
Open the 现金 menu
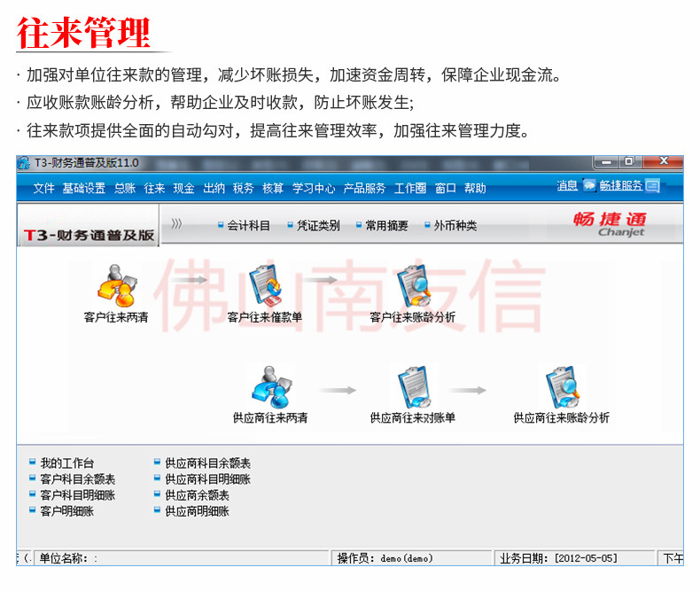click(184, 189)
